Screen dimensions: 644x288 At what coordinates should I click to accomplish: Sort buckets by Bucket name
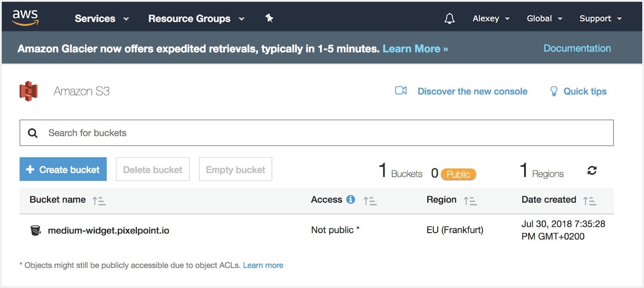point(99,201)
